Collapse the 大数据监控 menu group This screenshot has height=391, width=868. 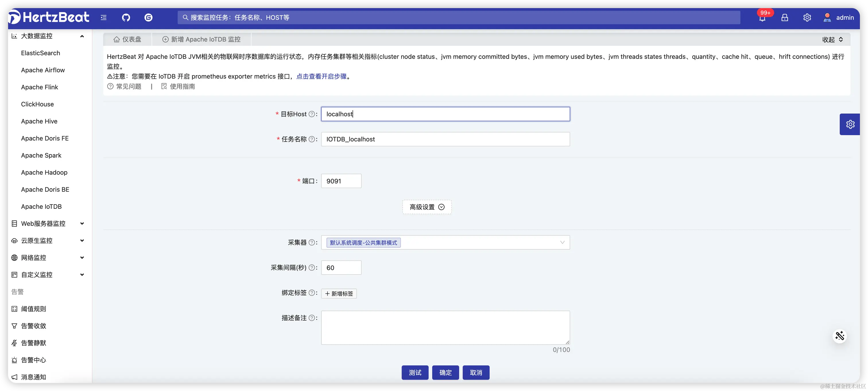82,36
